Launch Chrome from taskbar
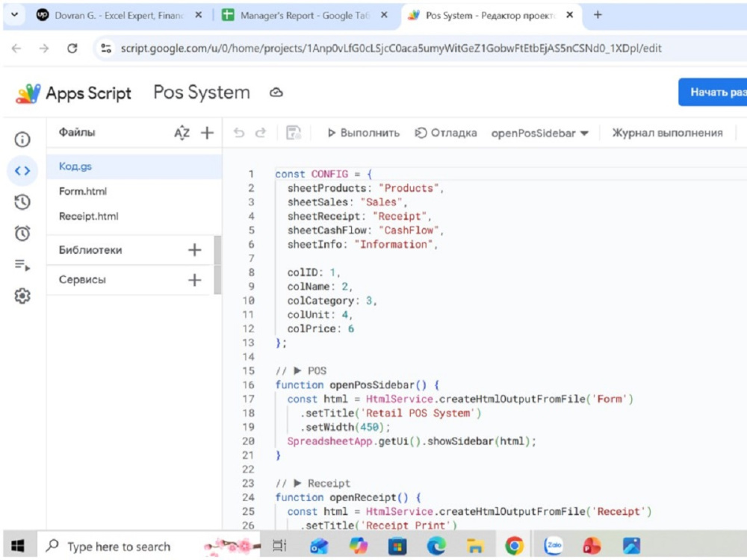Screen dimensions: 747x560 coord(514,546)
